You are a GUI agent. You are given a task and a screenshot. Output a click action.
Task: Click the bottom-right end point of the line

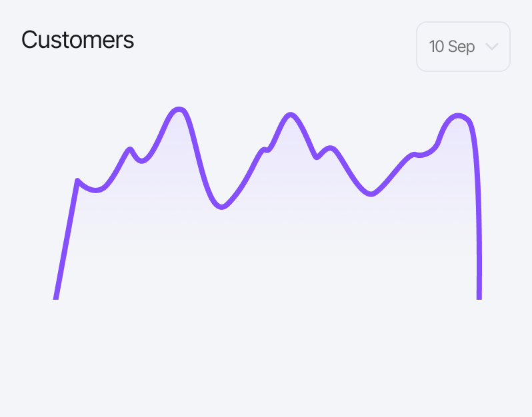pyautogui.click(x=479, y=298)
